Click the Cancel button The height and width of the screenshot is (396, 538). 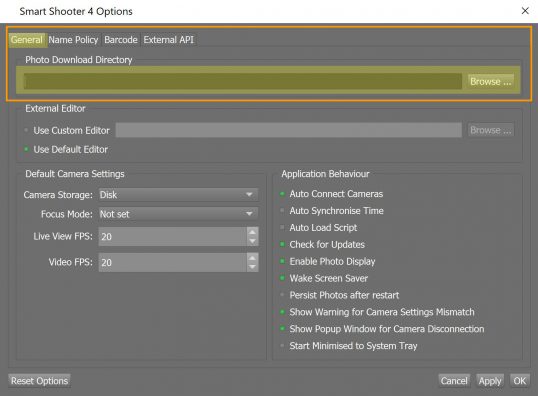point(454,381)
